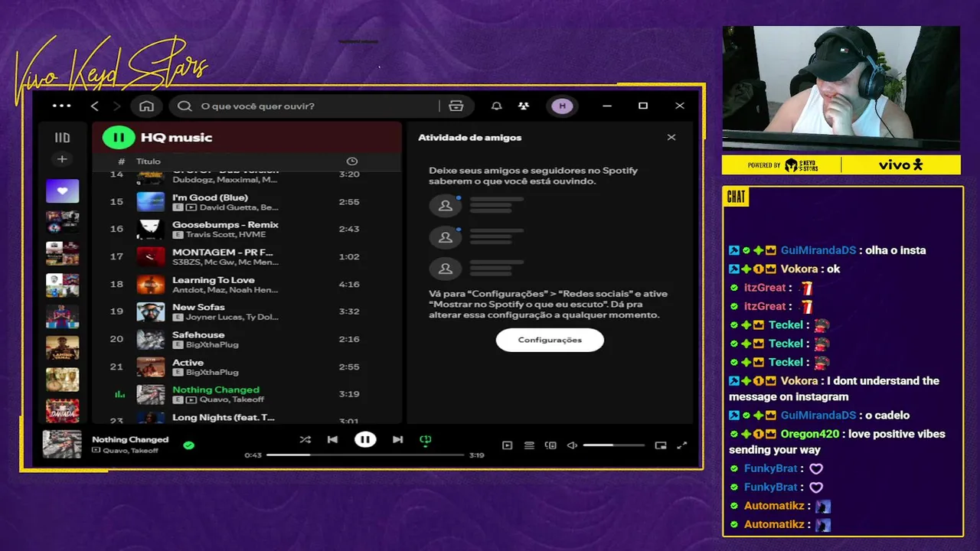Select the playing track 'Nothing Changed' in the list
The width and height of the screenshot is (980, 551).
[x=247, y=395]
